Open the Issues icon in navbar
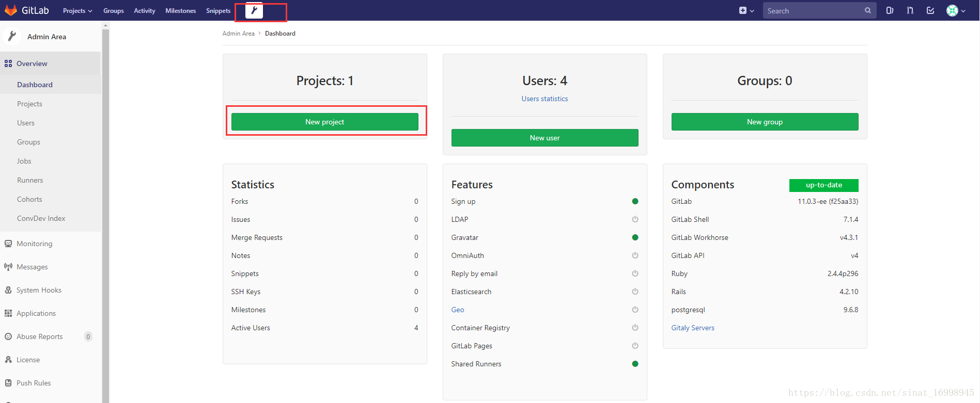980x403 pixels. click(x=890, y=10)
